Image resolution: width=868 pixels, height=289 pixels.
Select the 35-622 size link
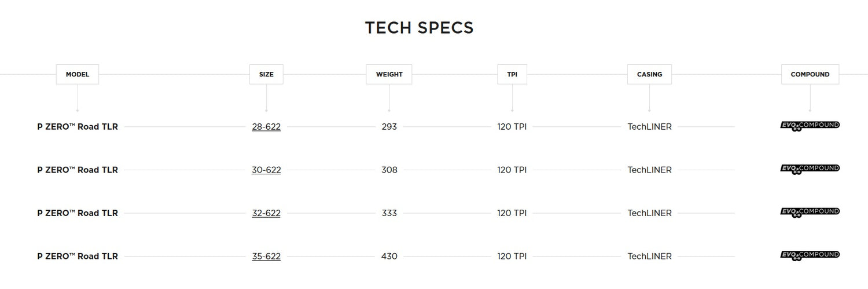pyautogui.click(x=266, y=256)
